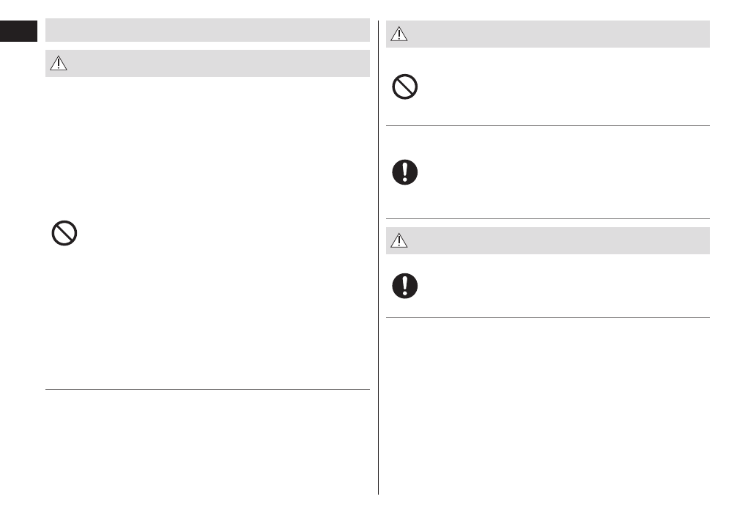756x532 pixels.
Task: Click the middle of the top-right gray header bar
Action: (548, 34)
